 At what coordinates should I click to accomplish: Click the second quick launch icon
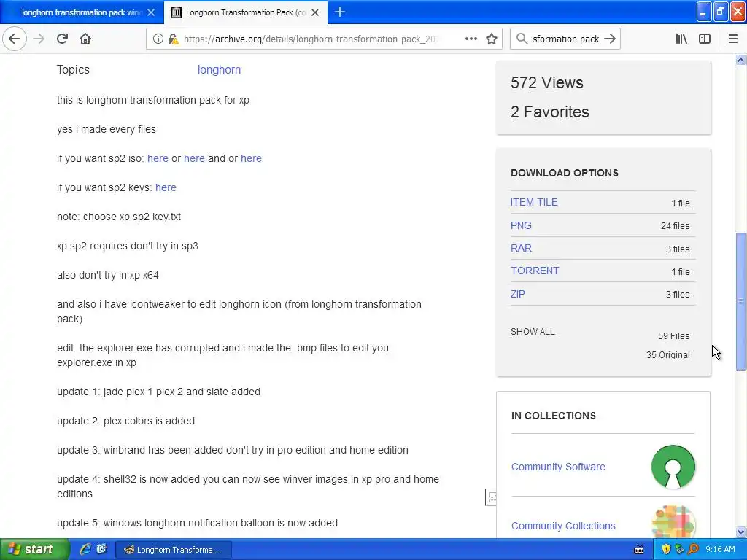[x=101, y=550]
